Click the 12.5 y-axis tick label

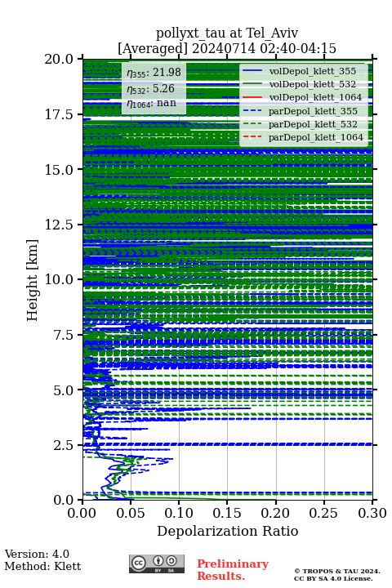(59, 225)
